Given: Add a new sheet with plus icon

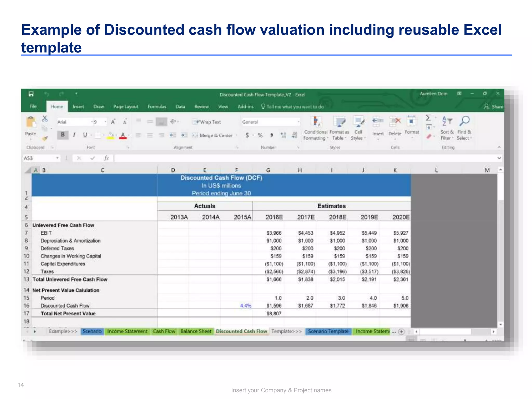Looking at the screenshot, I should pos(401,332).
